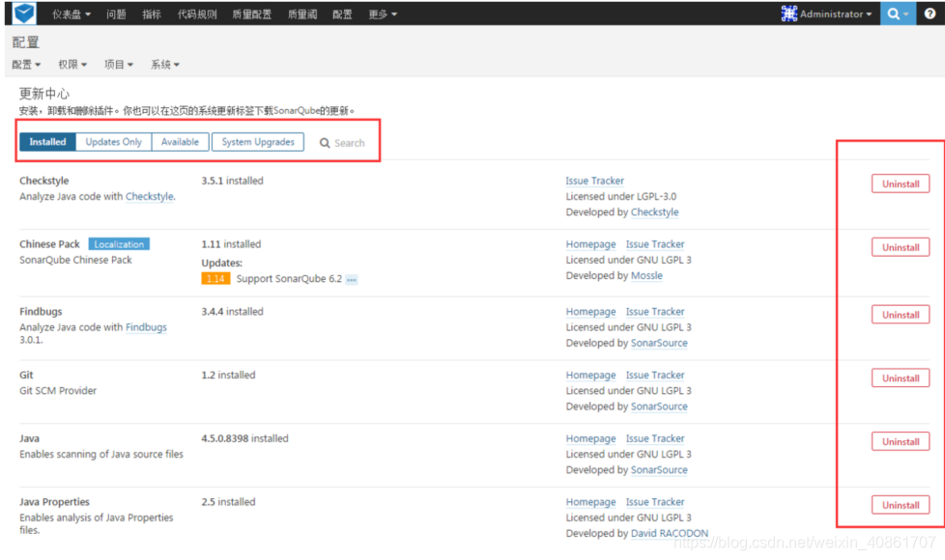Open Git plugin Issue Tracker link
The image size is (945, 560).
coord(655,376)
